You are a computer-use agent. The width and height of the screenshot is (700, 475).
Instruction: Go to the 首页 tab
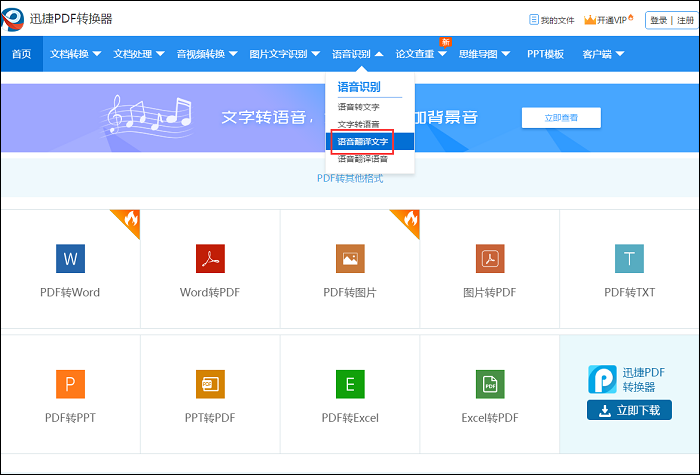pos(21,54)
